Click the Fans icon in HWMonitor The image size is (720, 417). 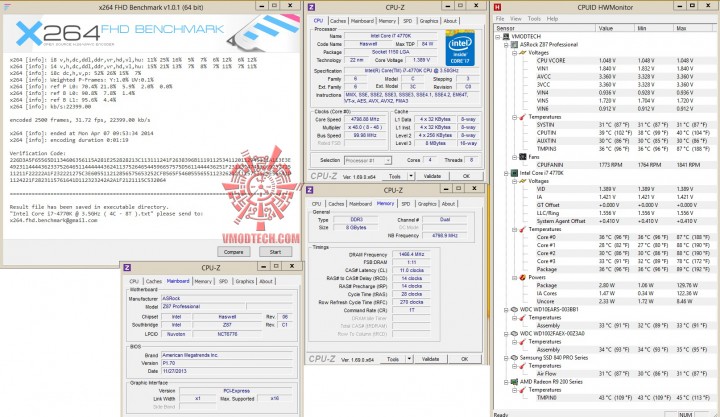(x=523, y=157)
